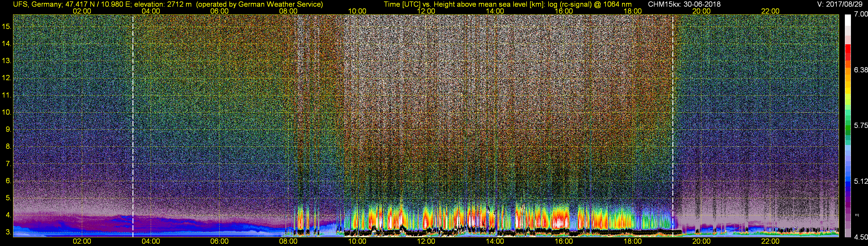
Task: Click the "11." height axis label
Action: pos(7,95)
